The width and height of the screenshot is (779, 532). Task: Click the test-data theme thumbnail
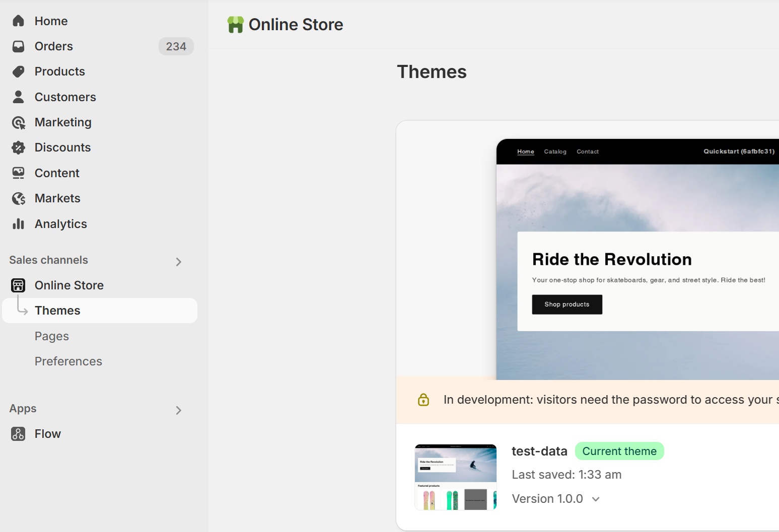(456, 477)
